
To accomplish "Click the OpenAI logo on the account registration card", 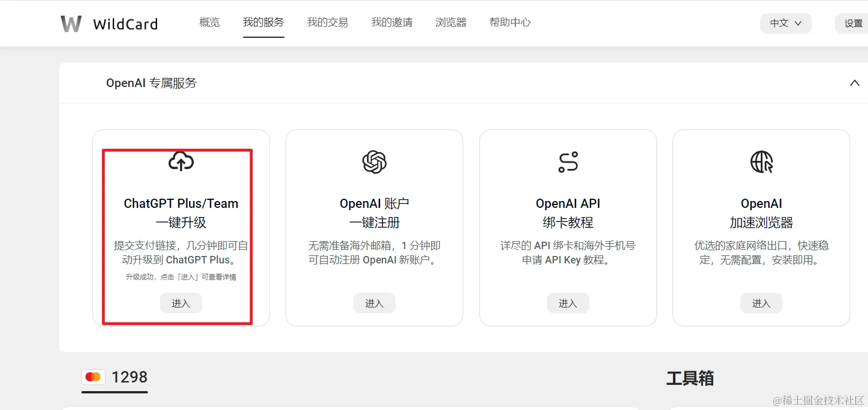I will 374,161.
